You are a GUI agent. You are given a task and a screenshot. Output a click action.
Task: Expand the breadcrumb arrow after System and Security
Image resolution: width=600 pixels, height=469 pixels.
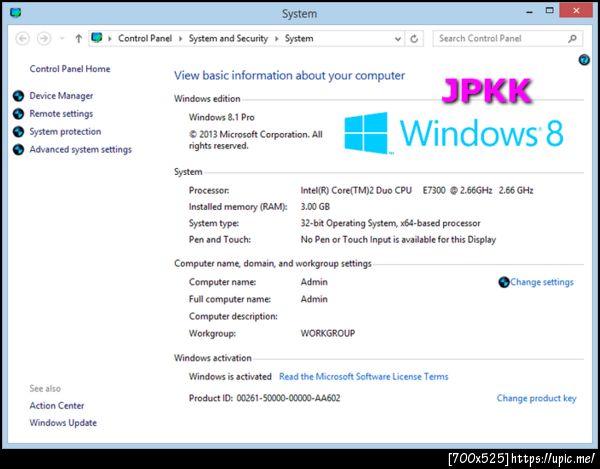[277, 39]
